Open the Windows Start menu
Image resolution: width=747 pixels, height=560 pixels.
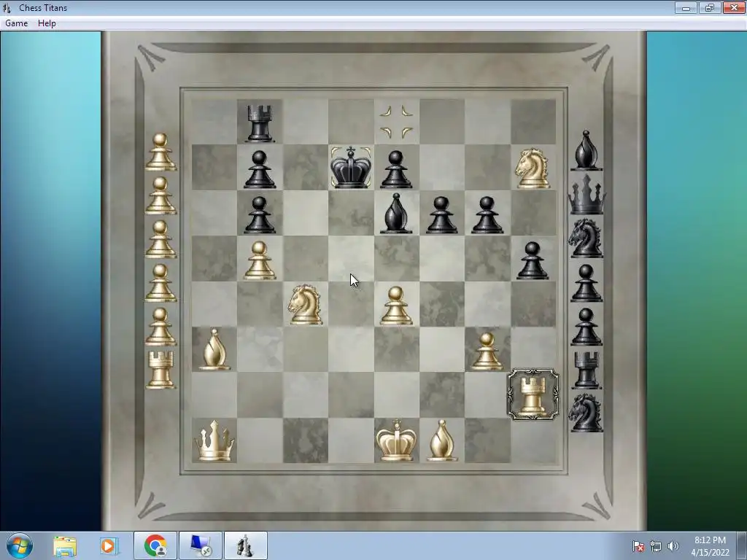point(19,545)
